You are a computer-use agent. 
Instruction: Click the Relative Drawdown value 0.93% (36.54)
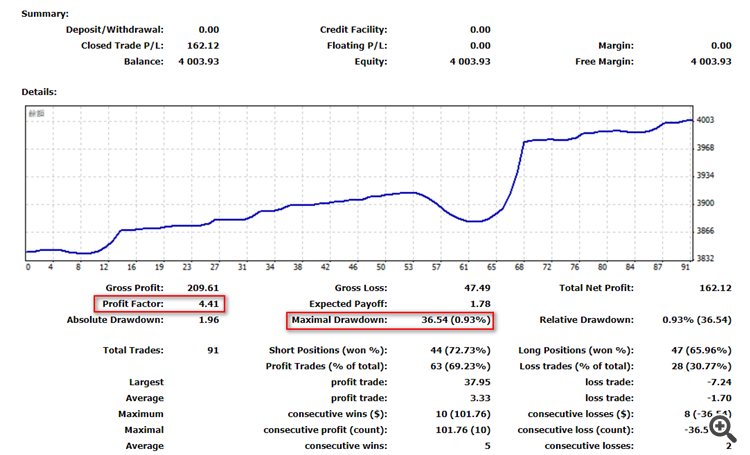[x=697, y=320]
